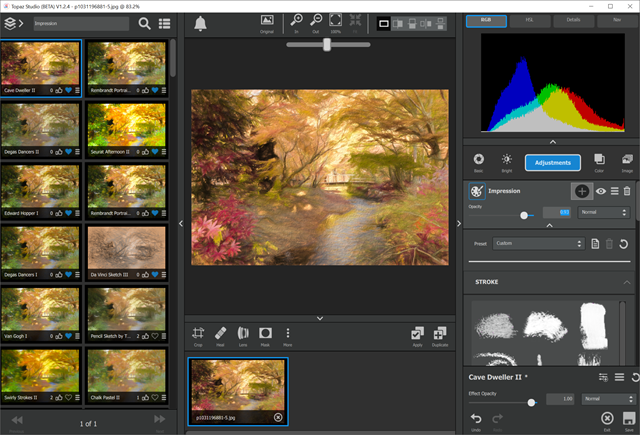
Task: Duplicate the current image
Action: [440, 337]
